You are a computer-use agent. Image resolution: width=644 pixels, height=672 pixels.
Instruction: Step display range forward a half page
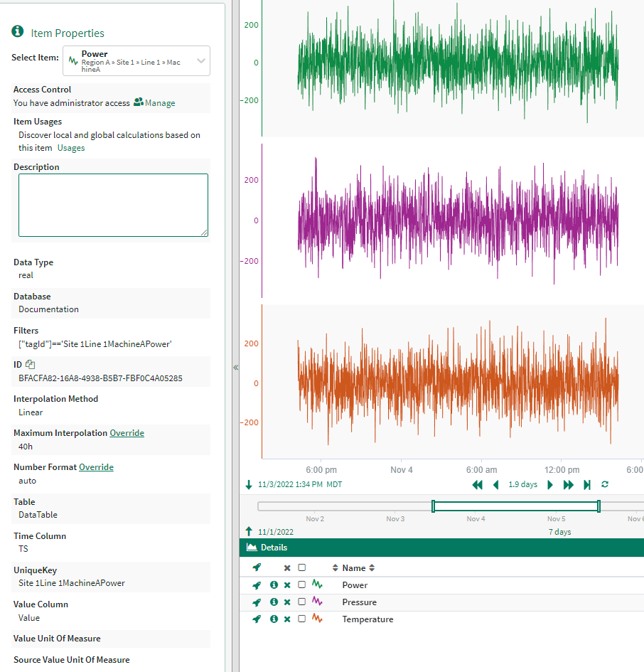point(550,485)
